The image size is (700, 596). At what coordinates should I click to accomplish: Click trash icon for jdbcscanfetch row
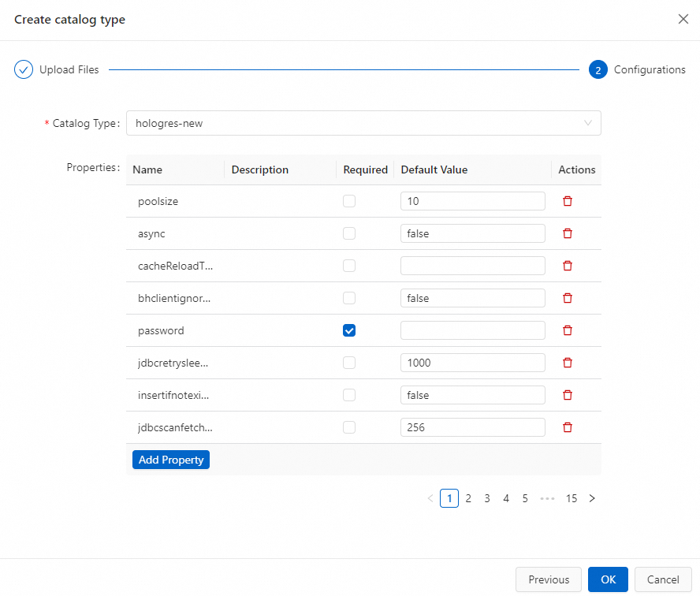tap(567, 427)
